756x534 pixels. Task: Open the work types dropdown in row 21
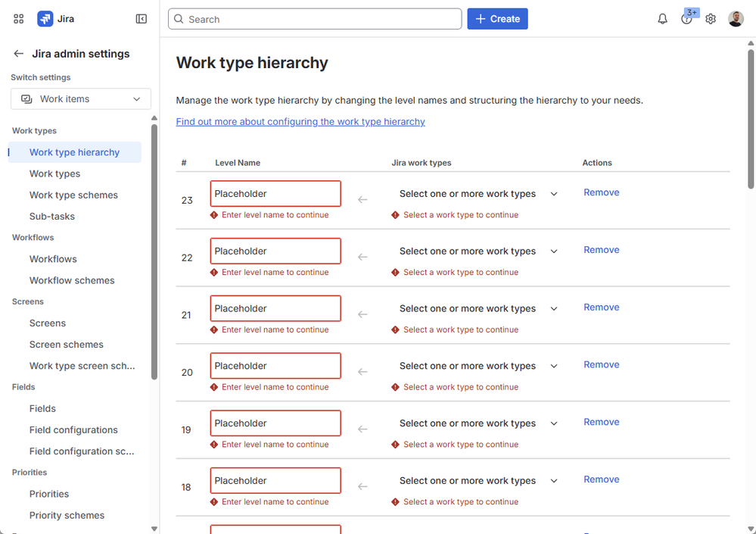click(478, 309)
